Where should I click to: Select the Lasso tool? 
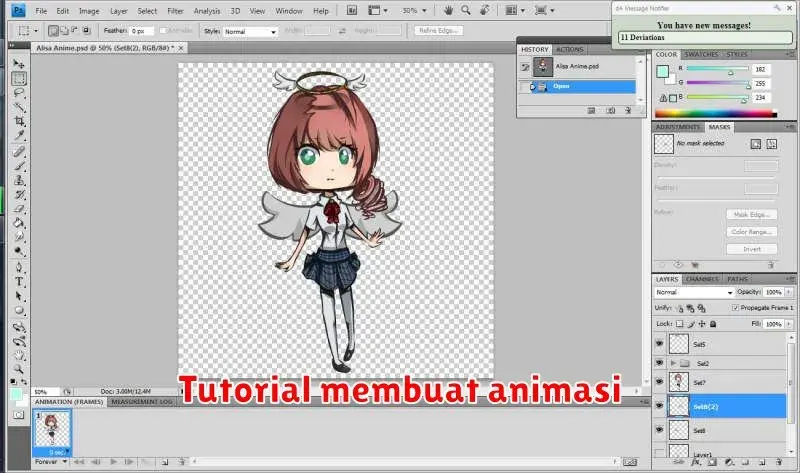(x=19, y=93)
